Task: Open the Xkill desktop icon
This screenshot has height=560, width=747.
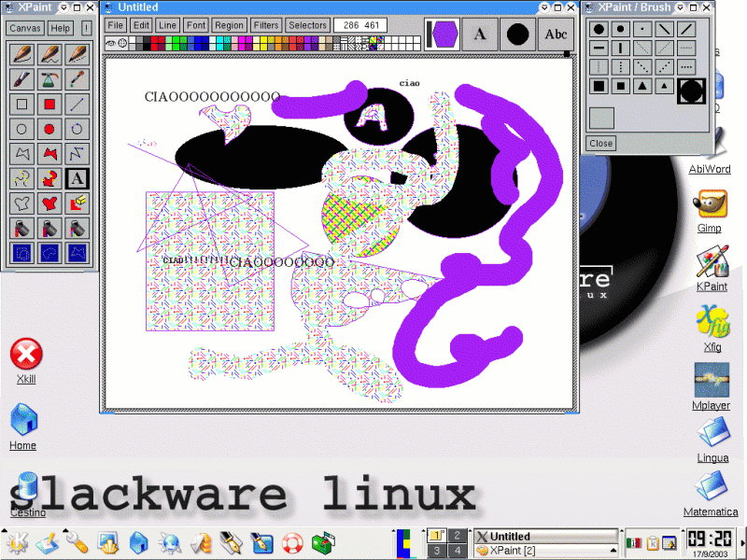Action: pyautogui.click(x=26, y=360)
